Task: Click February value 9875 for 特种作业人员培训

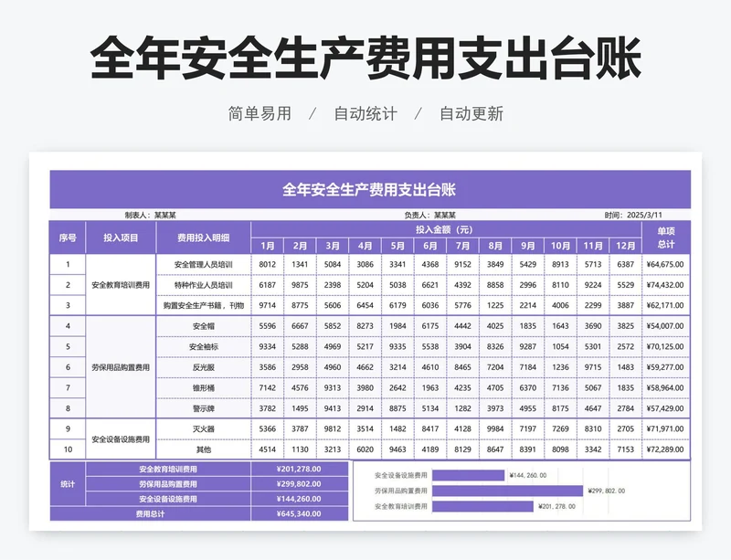Action: pyautogui.click(x=300, y=285)
